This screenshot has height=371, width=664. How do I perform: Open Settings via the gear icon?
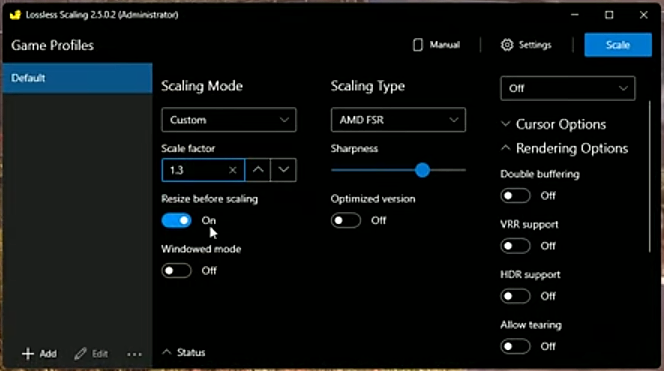click(507, 45)
